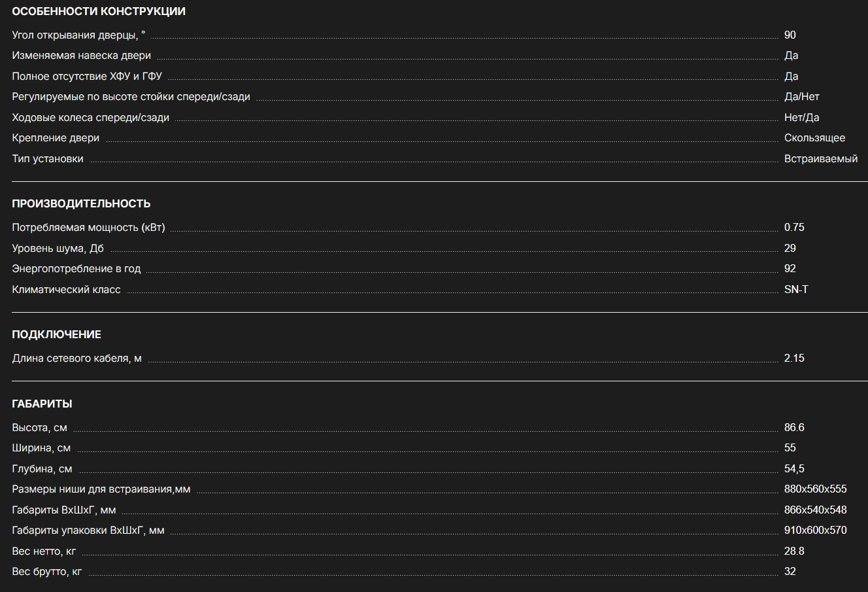The width and height of the screenshot is (868, 592).
Task: Click the ГАБАРИТЫ section heading
Action: (x=42, y=404)
